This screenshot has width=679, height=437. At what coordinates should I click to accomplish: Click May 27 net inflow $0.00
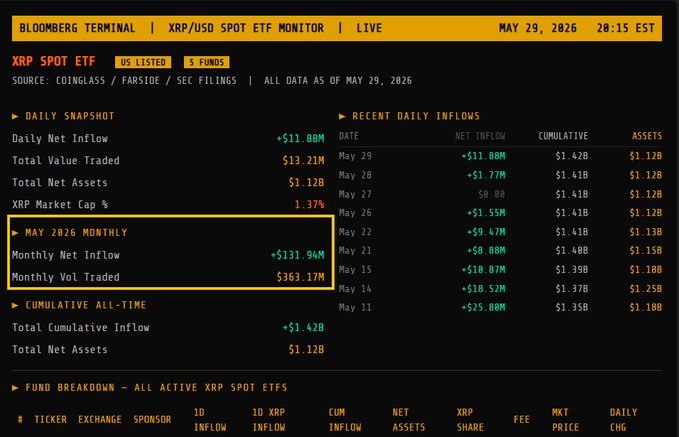(491, 194)
